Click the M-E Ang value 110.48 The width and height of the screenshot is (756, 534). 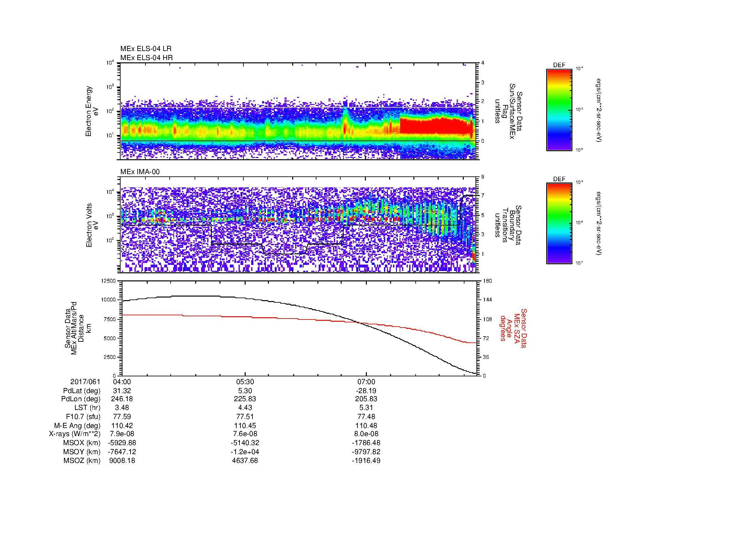366,426
